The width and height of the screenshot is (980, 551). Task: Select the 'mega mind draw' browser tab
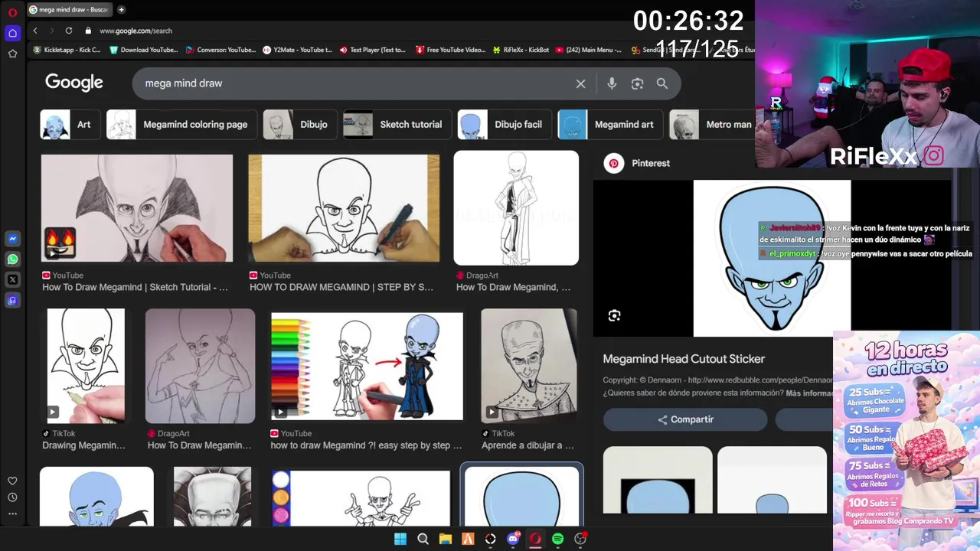(68, 9)
